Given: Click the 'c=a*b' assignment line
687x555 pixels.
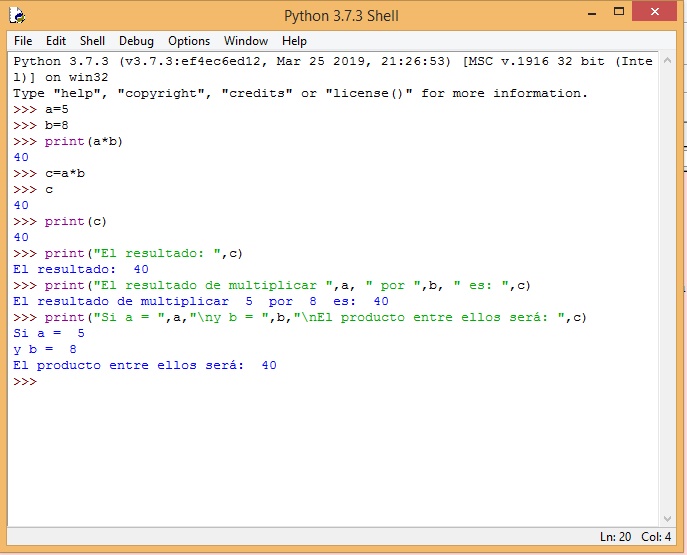Looking at the screenshot, I should (65, 173).
